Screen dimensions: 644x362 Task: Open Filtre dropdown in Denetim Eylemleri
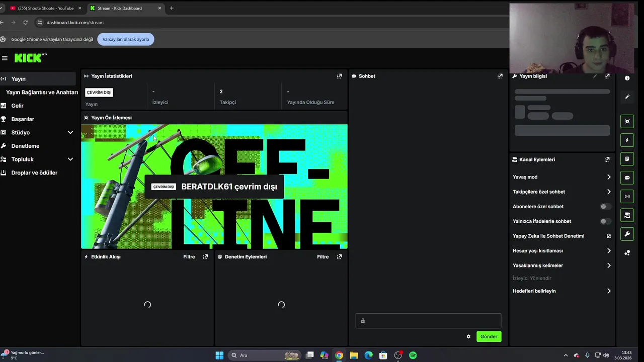click(323, 256)
